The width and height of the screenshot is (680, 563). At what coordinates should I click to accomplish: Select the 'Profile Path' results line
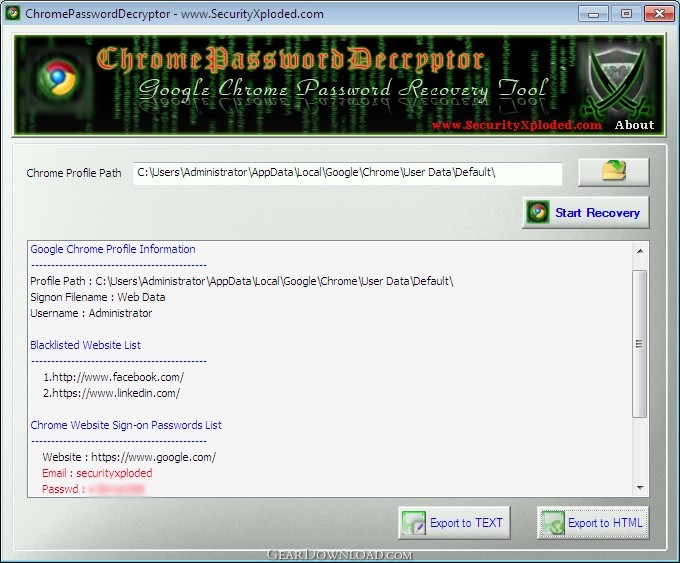[x=242, y=281]
